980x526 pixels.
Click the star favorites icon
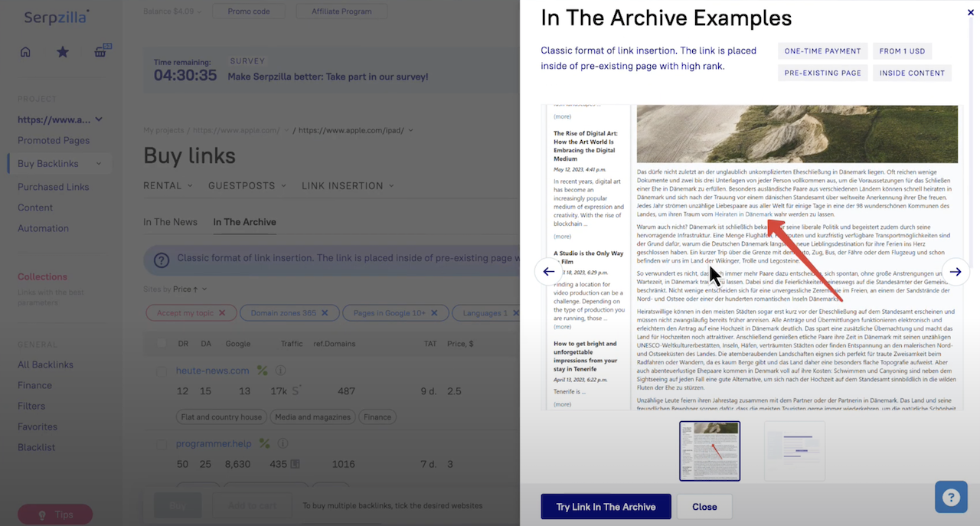(x=63, y=52)
